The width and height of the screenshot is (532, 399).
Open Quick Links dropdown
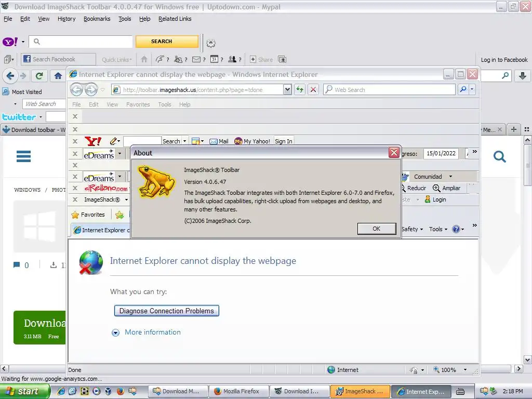(x=117, y=60)
